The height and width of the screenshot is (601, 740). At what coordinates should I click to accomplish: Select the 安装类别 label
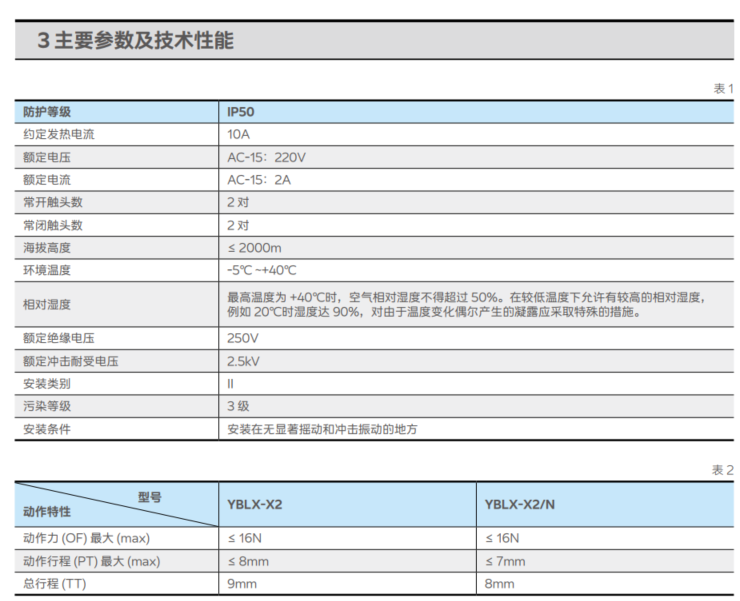[47, 384]
